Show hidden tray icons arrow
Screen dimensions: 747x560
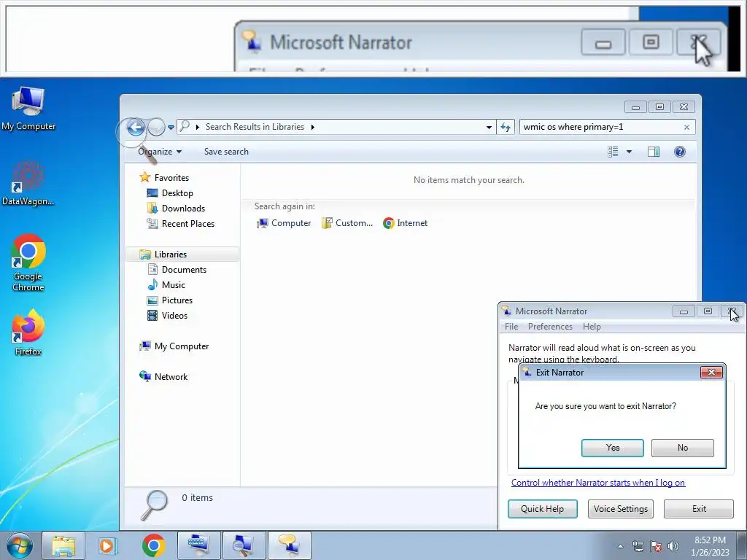point(620,546)
